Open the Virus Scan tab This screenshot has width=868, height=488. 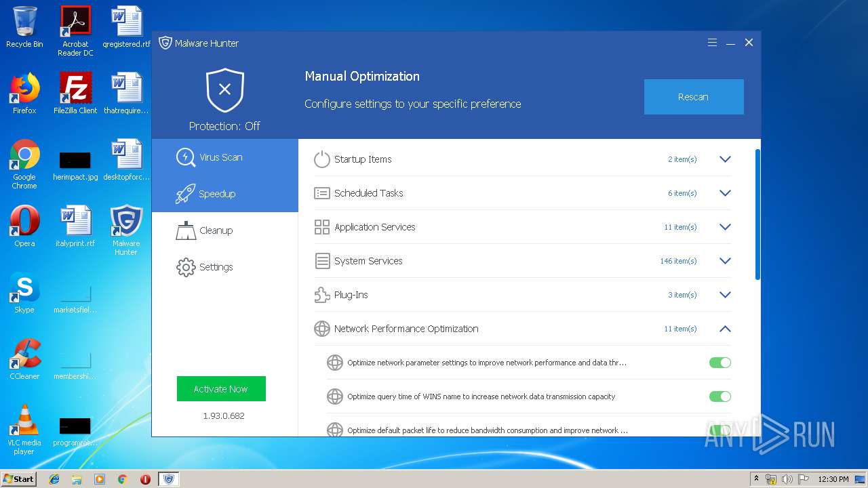225,157
